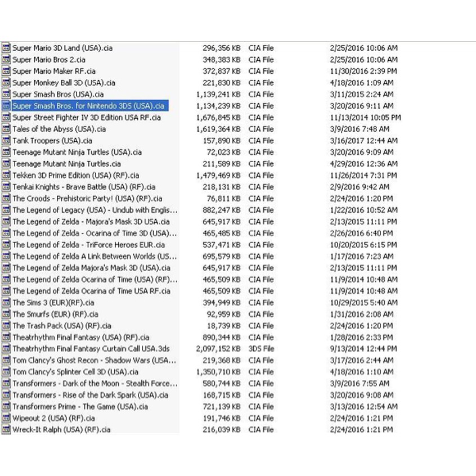The image size is (476, 476).
Task: Click the icon next to Theatrhythm Curtain Call USA.3ds
Action: (6, 349)
